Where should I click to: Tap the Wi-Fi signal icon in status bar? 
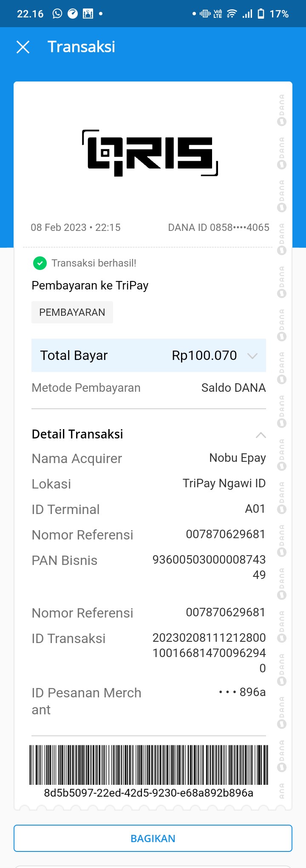(x=232, y=14)
